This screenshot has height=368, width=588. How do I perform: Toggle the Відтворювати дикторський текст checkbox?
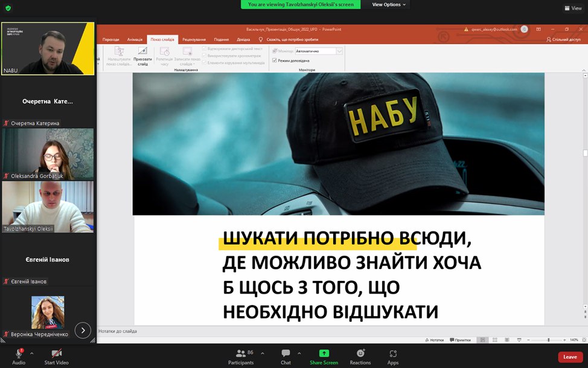pyautogui.click(x=205, y=48)
